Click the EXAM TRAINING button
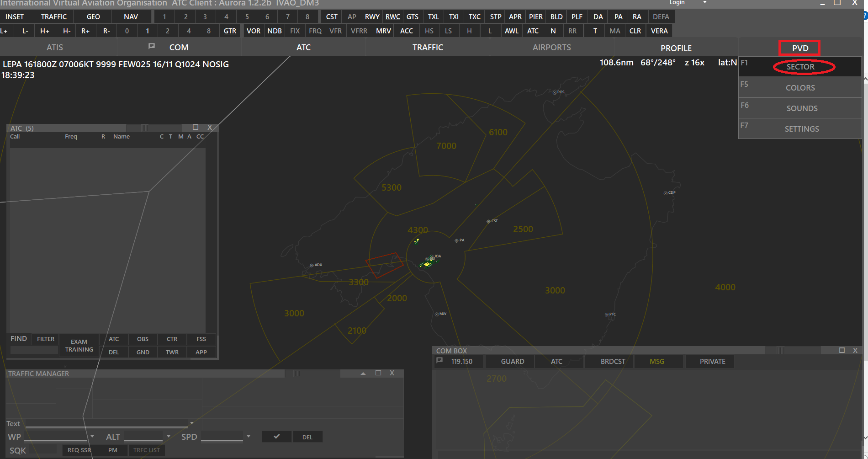This screenshot has width=868, height=459. 79,345
